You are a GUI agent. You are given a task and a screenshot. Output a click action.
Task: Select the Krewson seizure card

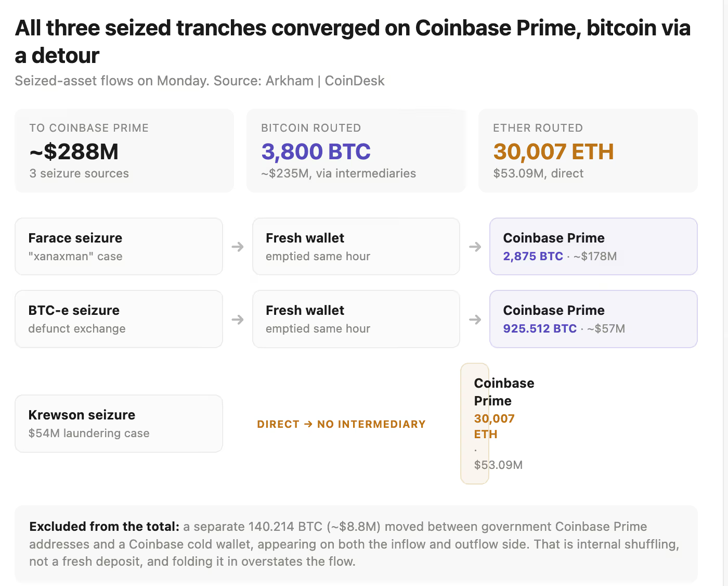point(119,424)
